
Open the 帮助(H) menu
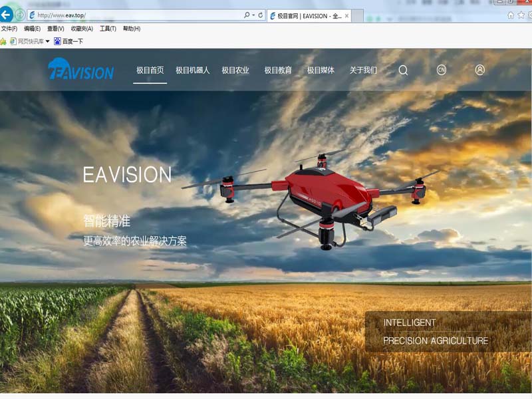[x=132, y=29]
